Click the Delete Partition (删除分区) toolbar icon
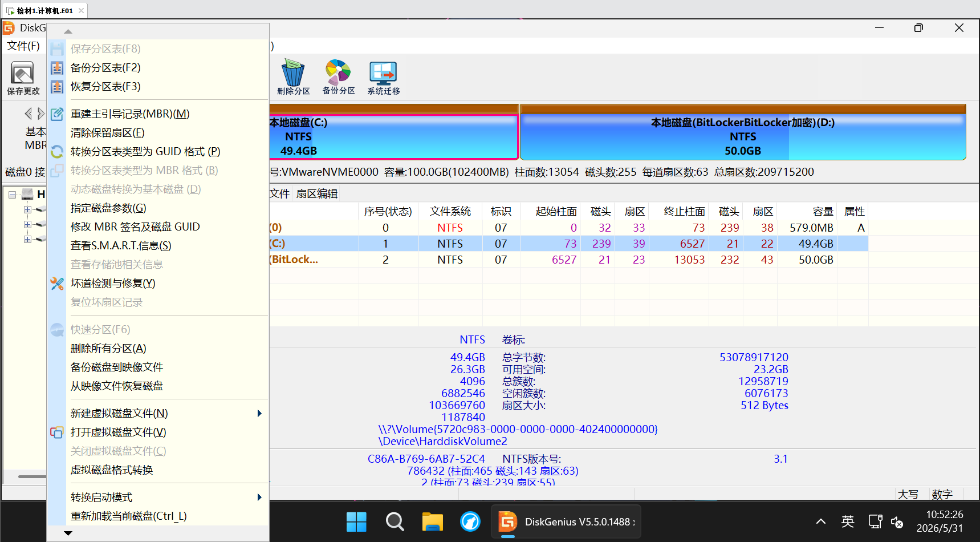This screenshot has height=542, width=980. click(x=293, y=76)
